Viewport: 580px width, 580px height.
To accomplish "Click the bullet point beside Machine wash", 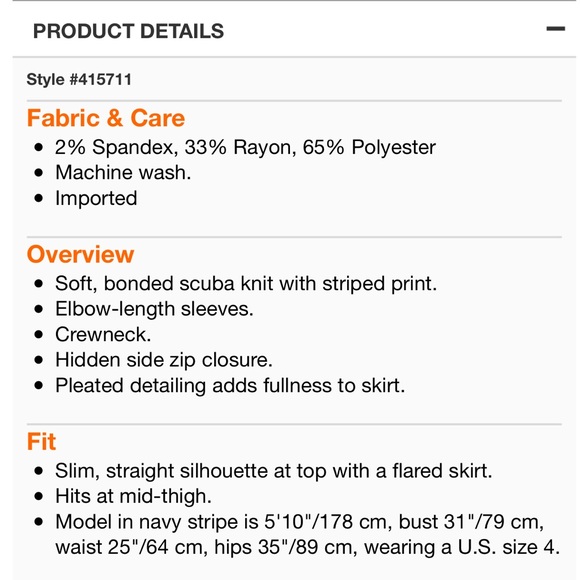I will [x=38, y=173].
